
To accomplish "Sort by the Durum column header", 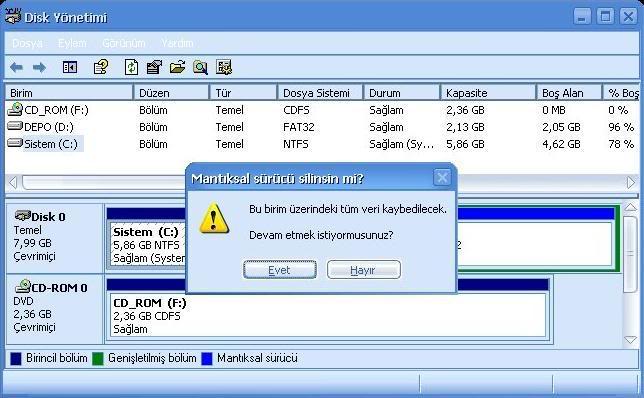I will coord(402,93).
